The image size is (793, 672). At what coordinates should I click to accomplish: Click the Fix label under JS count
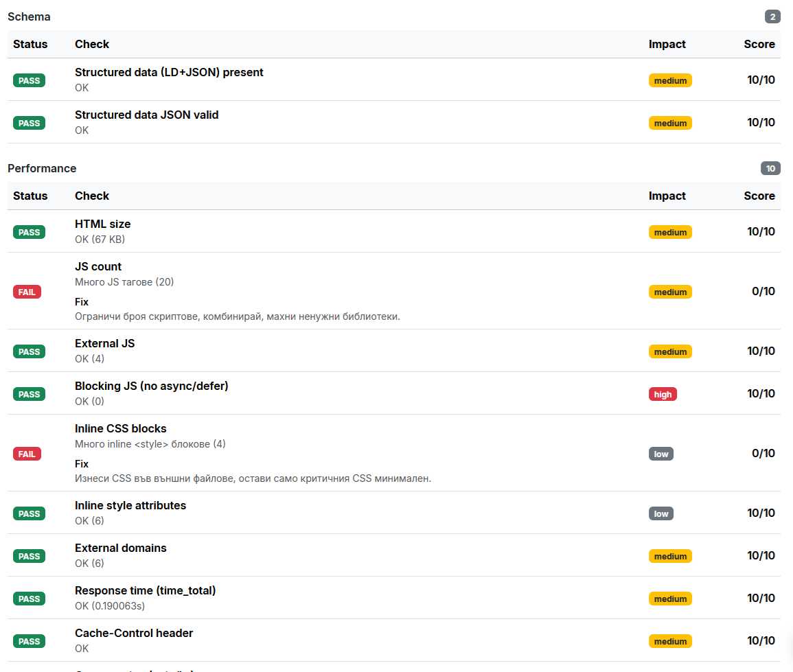82,301
